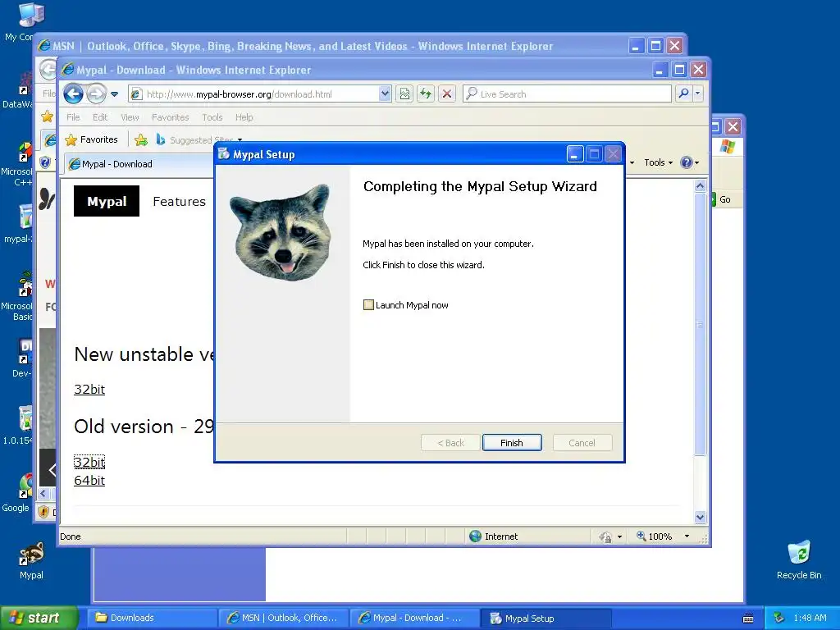Screen dimensions: 840x630
Task: Open the Favorites menu in menu bar
Action: [x=170, y=116]
